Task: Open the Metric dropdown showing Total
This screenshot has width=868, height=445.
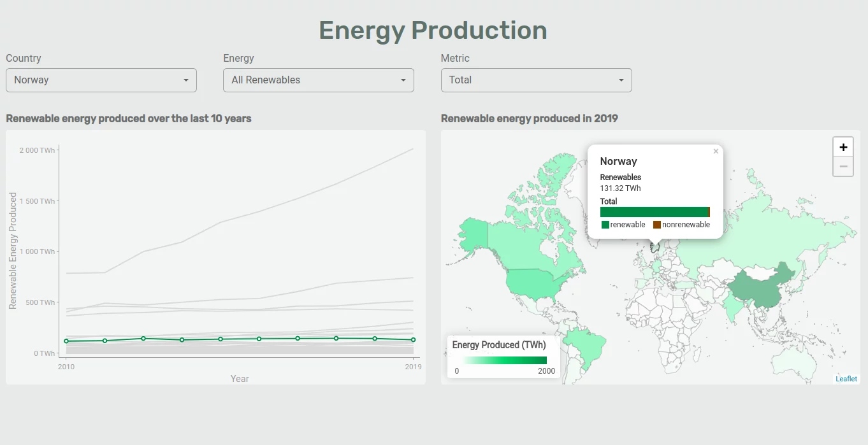Action: tap(536, 80)
